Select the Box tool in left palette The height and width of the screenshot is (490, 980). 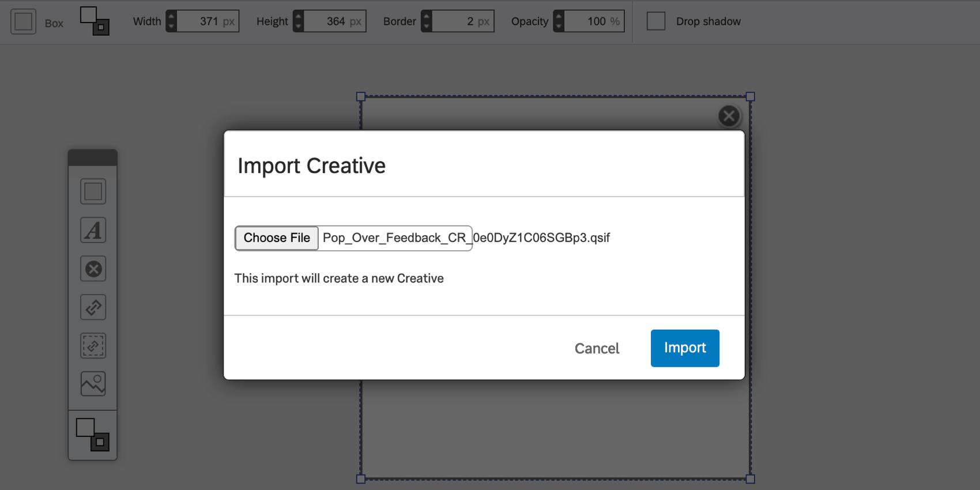click(93, 191)
